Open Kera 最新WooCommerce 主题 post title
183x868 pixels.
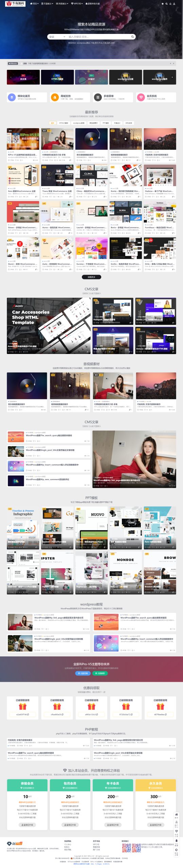pyautogui.click(x=22, y=191)
